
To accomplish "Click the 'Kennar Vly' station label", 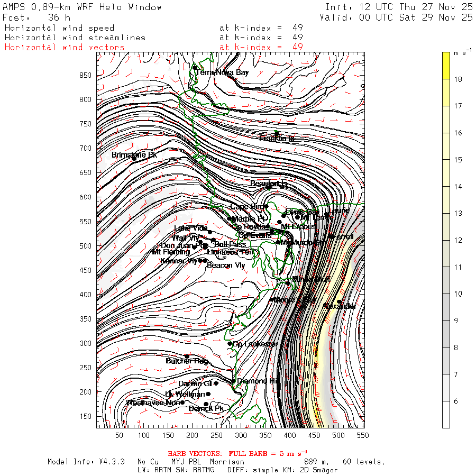I will 179,261.
